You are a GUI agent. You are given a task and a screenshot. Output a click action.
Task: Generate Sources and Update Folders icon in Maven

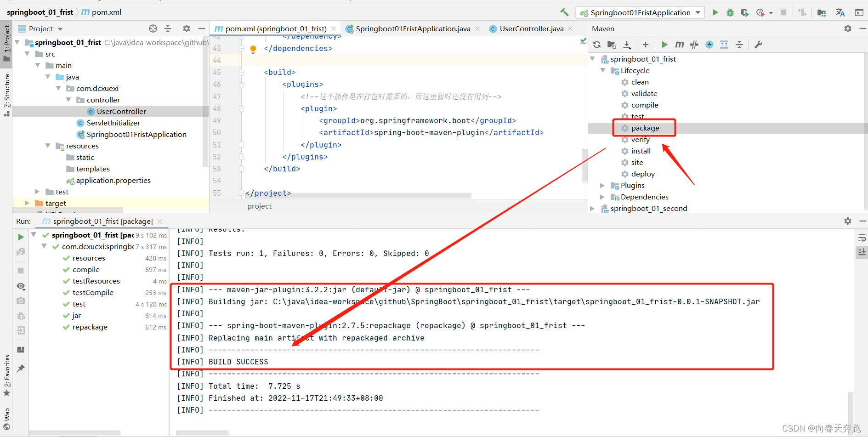pos(612,45)
